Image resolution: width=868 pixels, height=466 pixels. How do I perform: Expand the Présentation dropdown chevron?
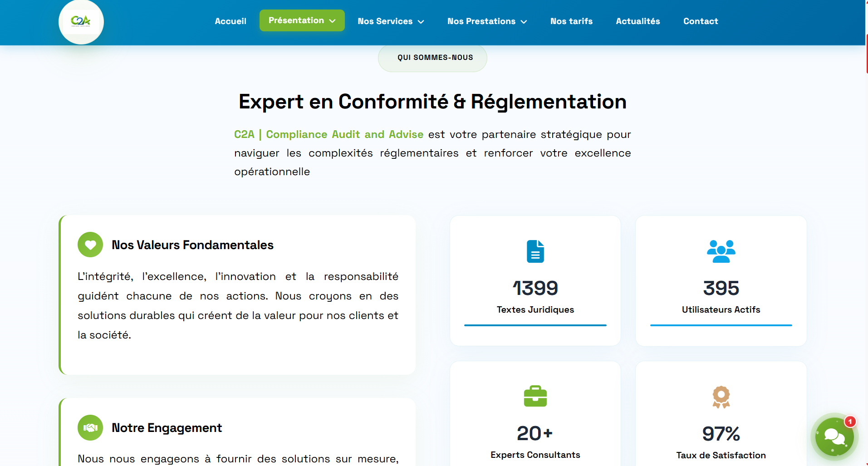coord(332,21)
